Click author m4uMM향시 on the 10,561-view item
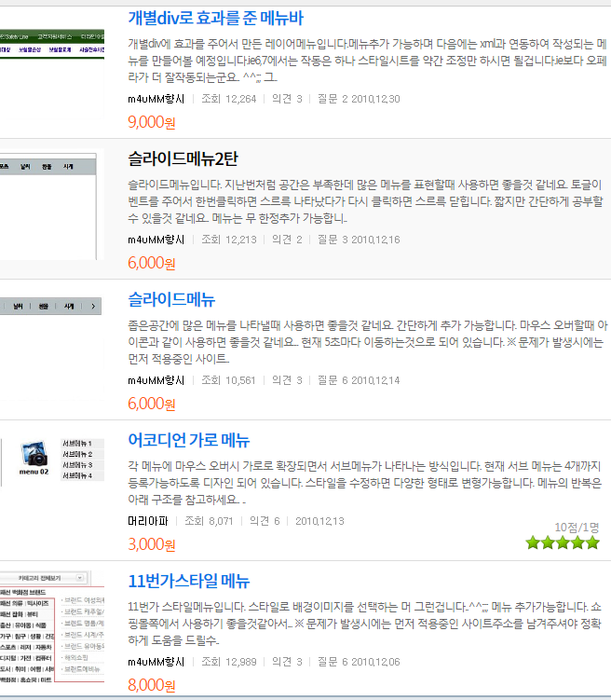The image size is (611, 700). (156, 380)
